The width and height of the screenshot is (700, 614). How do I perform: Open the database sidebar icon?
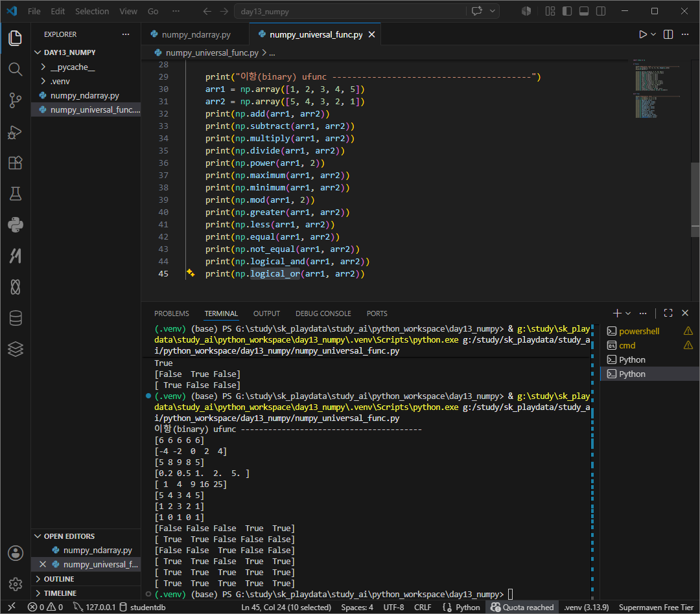tap(15, 318)
